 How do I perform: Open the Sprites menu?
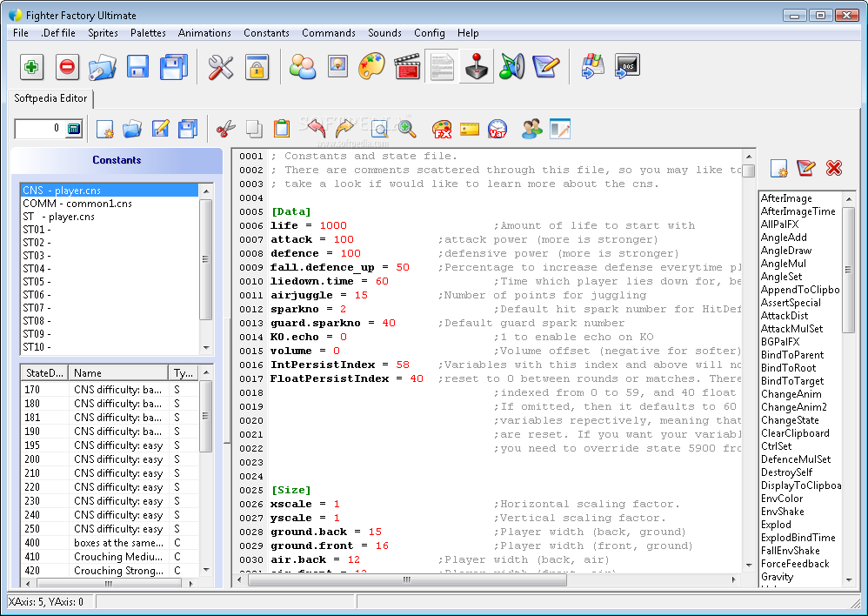point(103,33)
